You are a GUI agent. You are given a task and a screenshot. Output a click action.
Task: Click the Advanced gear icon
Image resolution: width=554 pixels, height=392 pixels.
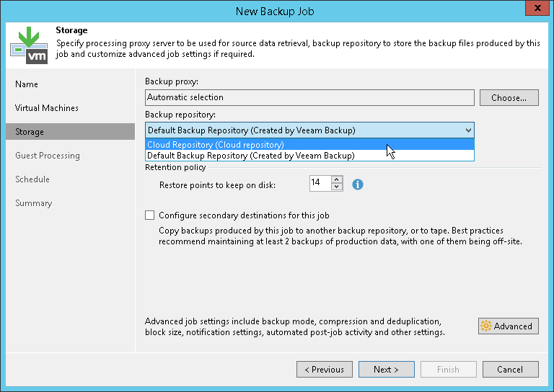click(486, 326)
